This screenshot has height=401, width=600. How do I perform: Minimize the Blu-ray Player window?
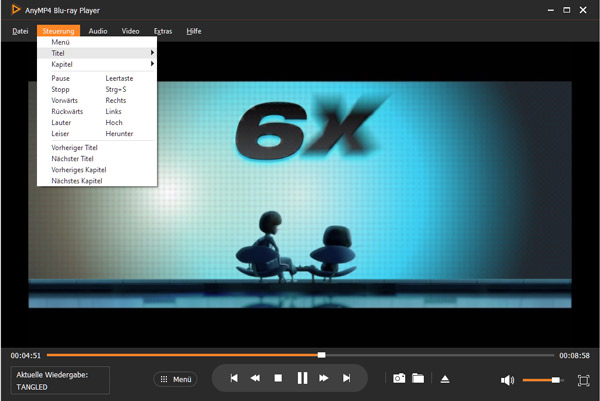point(551,10)
